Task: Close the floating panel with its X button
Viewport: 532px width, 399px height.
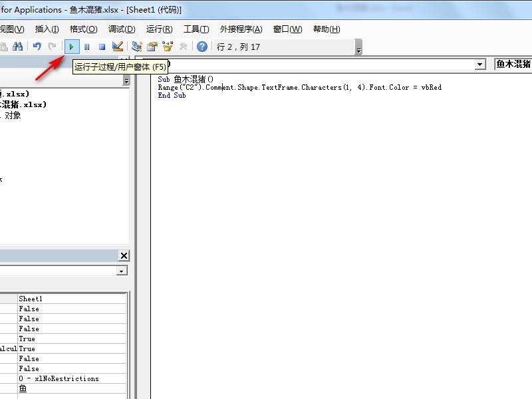Action: pyautogui.click(x=124, y=255)
